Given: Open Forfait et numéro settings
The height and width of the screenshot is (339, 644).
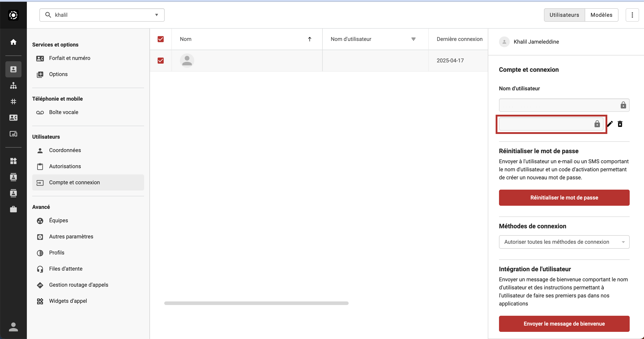Looking at the screenshot, I should tap(88, 58).
